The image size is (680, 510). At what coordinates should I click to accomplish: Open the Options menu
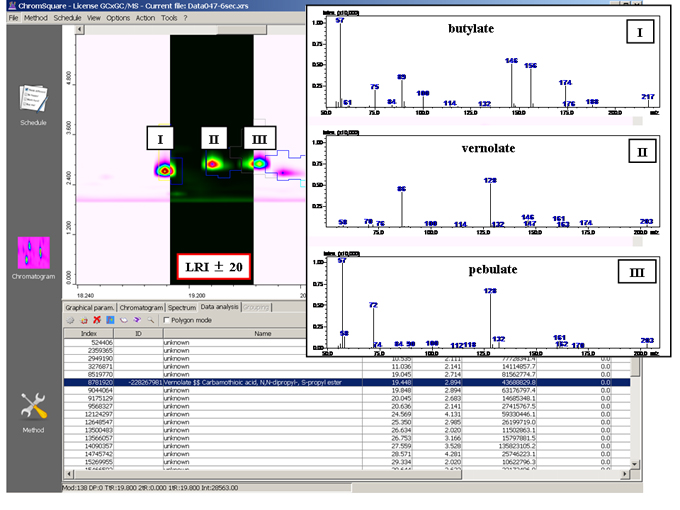(117, 18)
